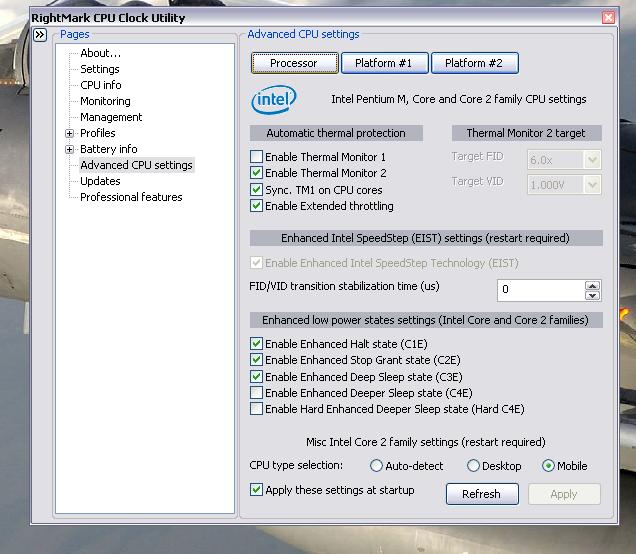Open the Target VID dropdown

coord(592,185)
